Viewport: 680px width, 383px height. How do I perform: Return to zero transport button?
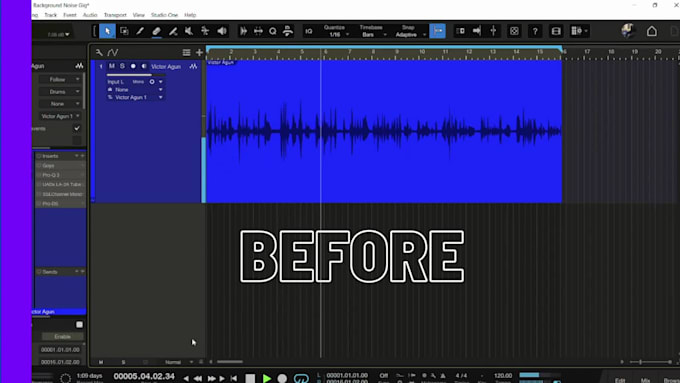click(234, 378)
